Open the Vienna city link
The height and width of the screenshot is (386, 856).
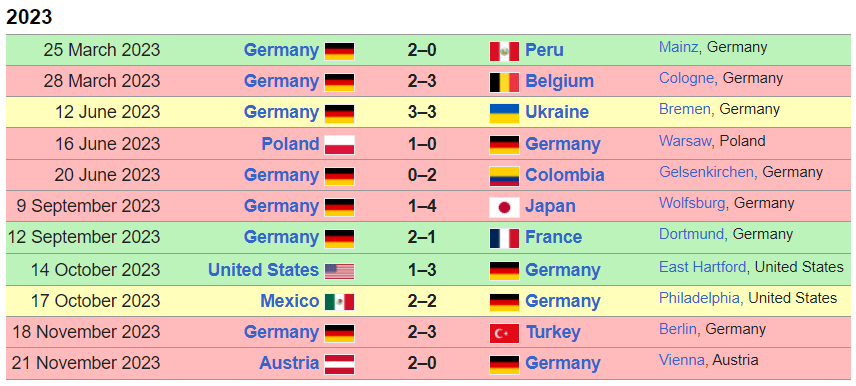click(x=682, y=360)
